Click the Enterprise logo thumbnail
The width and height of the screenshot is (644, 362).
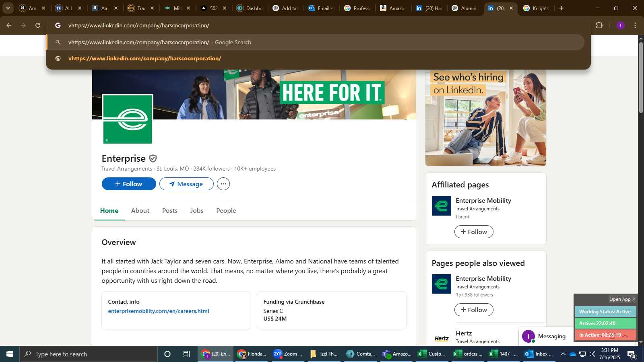(128, 119)
